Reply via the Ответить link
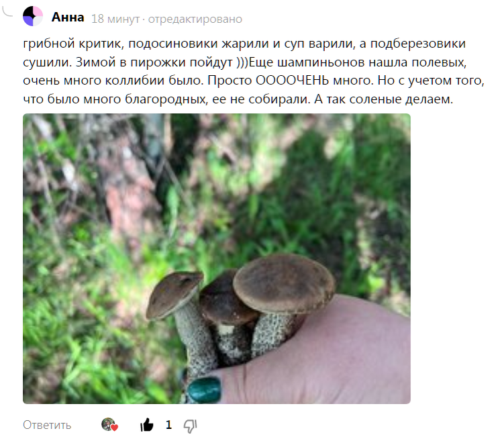Viewport: 504px width, 443px height. (x=47, y=425)
